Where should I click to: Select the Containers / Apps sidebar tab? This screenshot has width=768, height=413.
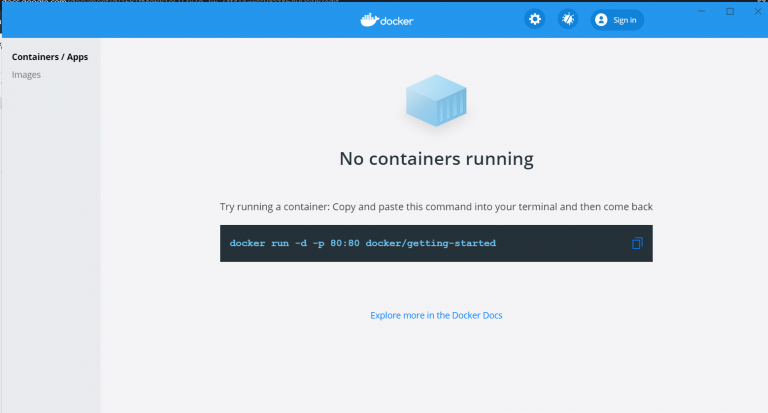(x=50, y=57)
